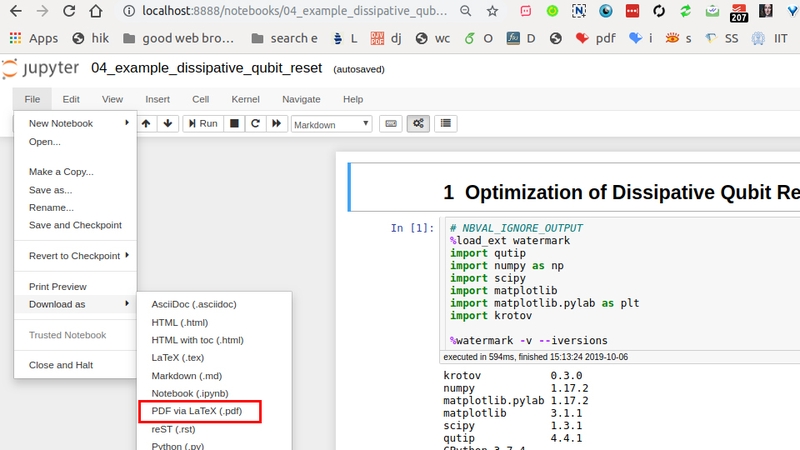Click the Jupyter logo

pos(40,68)
